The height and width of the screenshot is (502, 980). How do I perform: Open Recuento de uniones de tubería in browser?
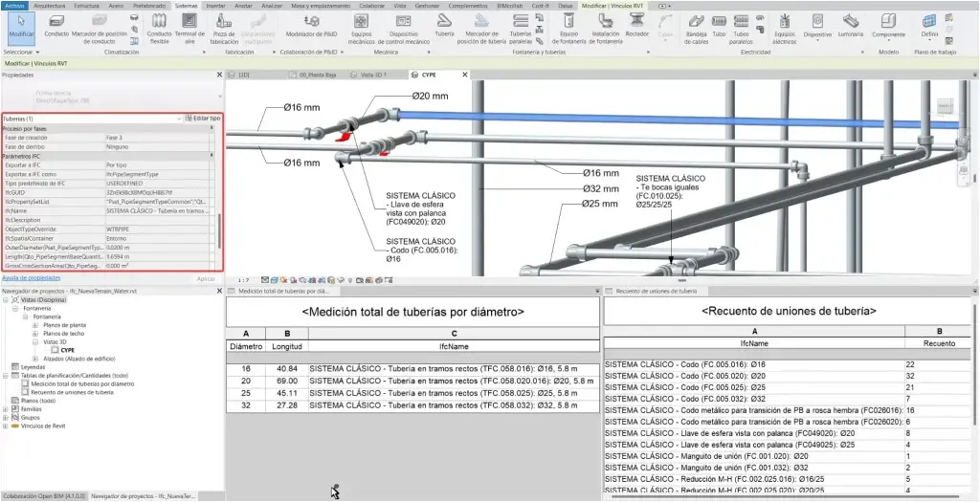pyautogui.click(x=72, y=393)
